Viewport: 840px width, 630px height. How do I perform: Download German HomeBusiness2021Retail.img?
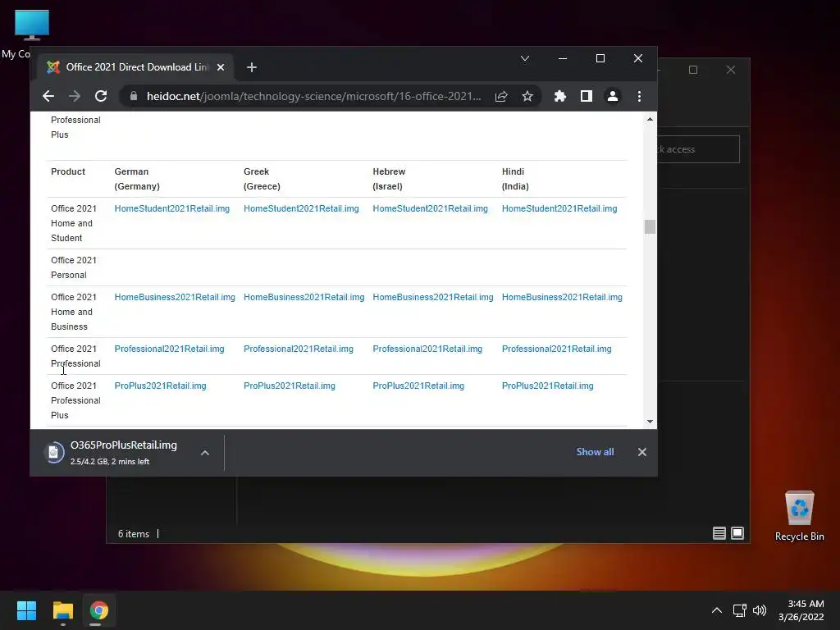coord(175,297)
